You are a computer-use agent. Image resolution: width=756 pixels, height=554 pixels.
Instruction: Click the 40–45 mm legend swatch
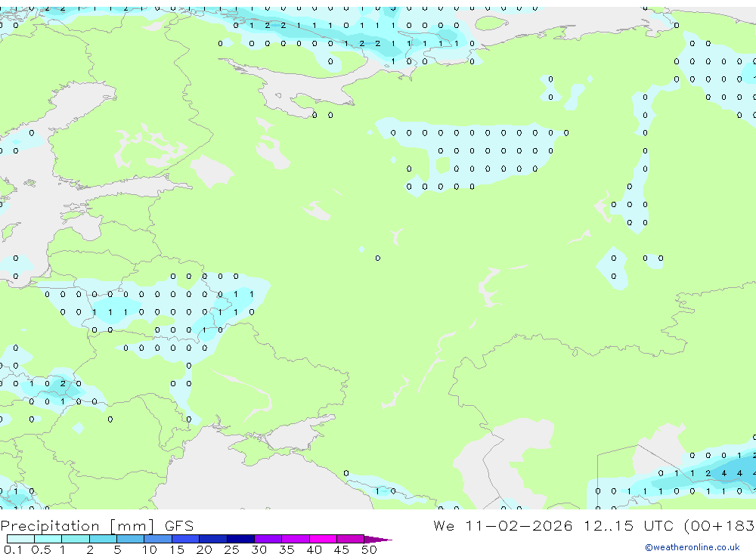click(x=323, y=539)
